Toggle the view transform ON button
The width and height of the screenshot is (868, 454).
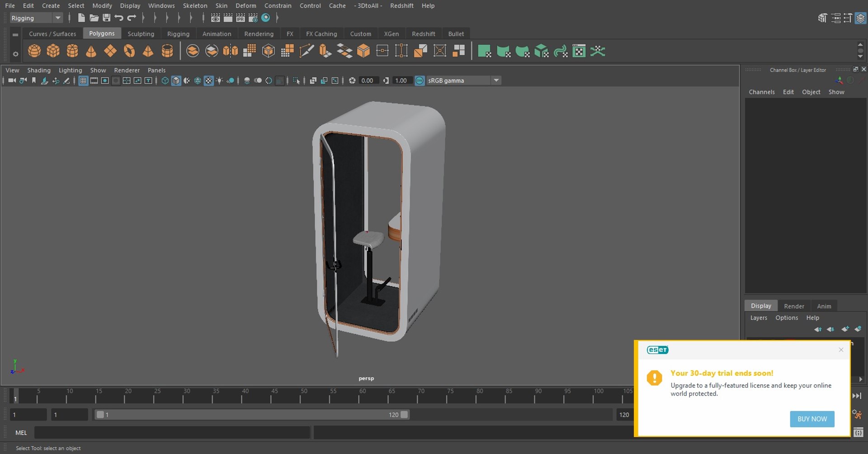click(x=420, y=80)
